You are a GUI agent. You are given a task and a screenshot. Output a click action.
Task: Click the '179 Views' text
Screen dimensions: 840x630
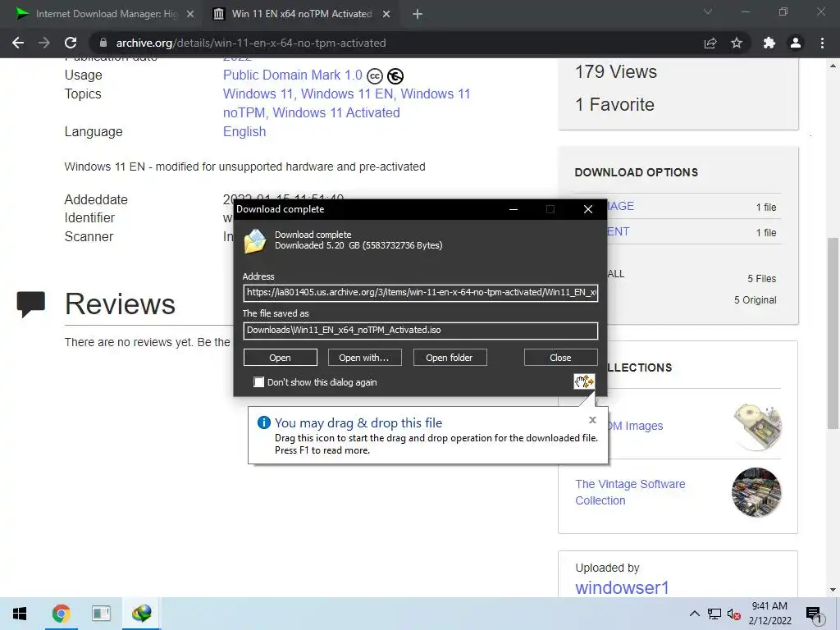click(x=616, y=72)
